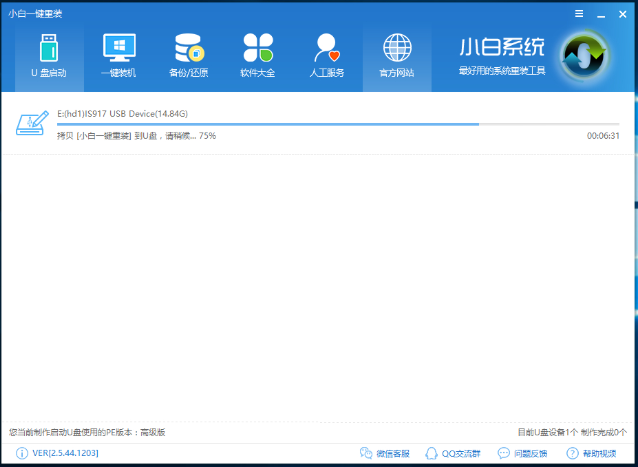Click the version info icon
This screenshot has height=467, width=638.
22,453
